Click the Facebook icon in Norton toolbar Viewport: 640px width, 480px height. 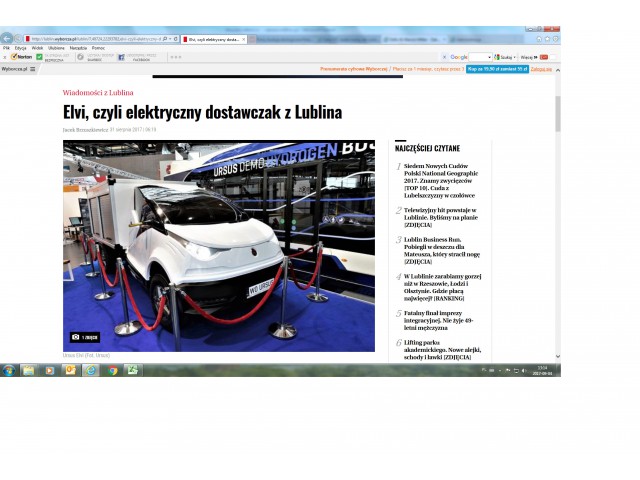tap(121, 57)
